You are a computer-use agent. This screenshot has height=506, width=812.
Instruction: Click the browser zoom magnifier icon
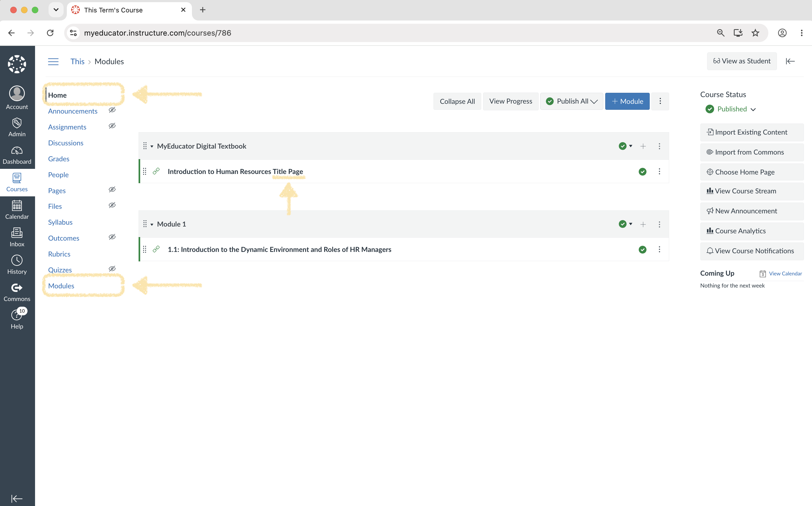click(720, 33)
